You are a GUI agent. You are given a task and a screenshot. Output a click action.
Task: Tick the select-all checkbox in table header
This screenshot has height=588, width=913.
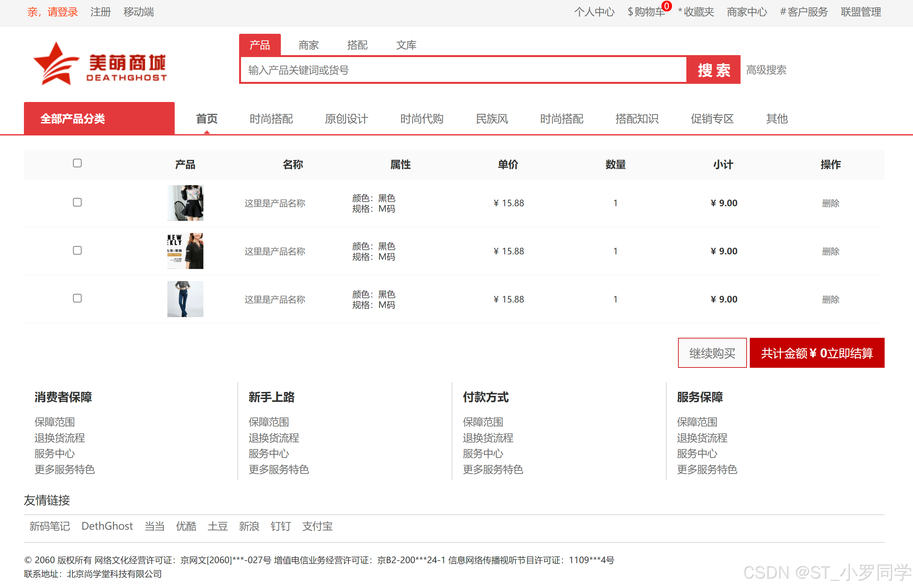coord(77,163)
